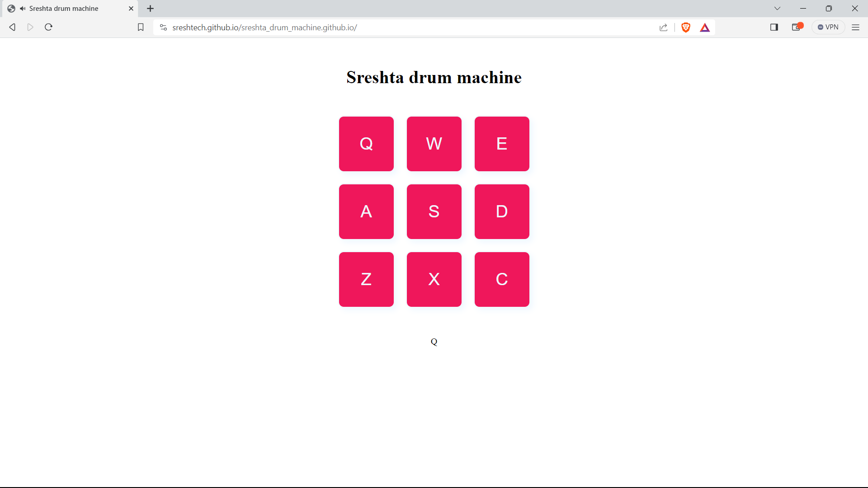Open the browser hamburger menu
Screen dimensions: 868x488
[x=855, y=27]
